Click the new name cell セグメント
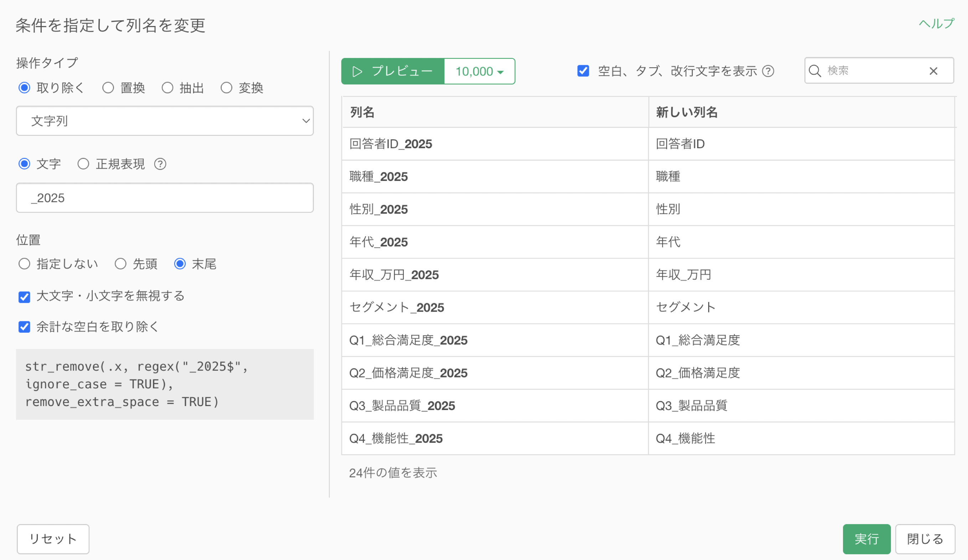 click(802, 307)
